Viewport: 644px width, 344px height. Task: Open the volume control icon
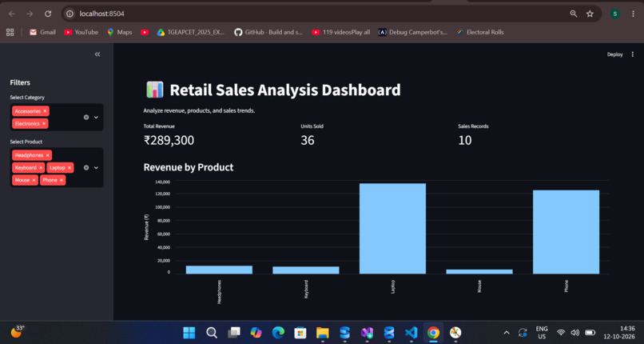coord(575,332)
